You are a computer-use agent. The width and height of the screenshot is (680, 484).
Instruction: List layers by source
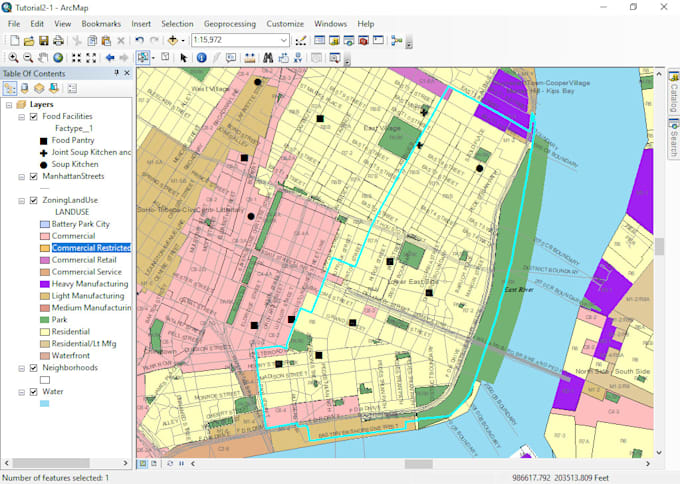click(x=24, y=88)
